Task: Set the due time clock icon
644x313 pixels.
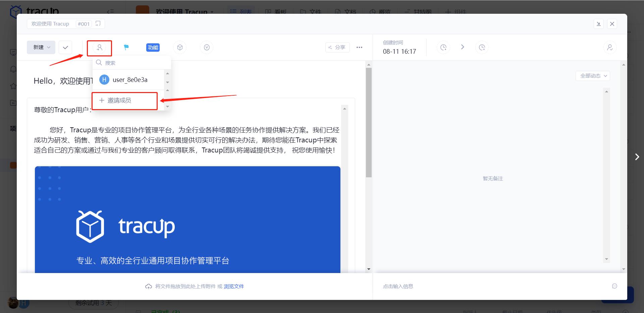Action: (x=482, y=47)
